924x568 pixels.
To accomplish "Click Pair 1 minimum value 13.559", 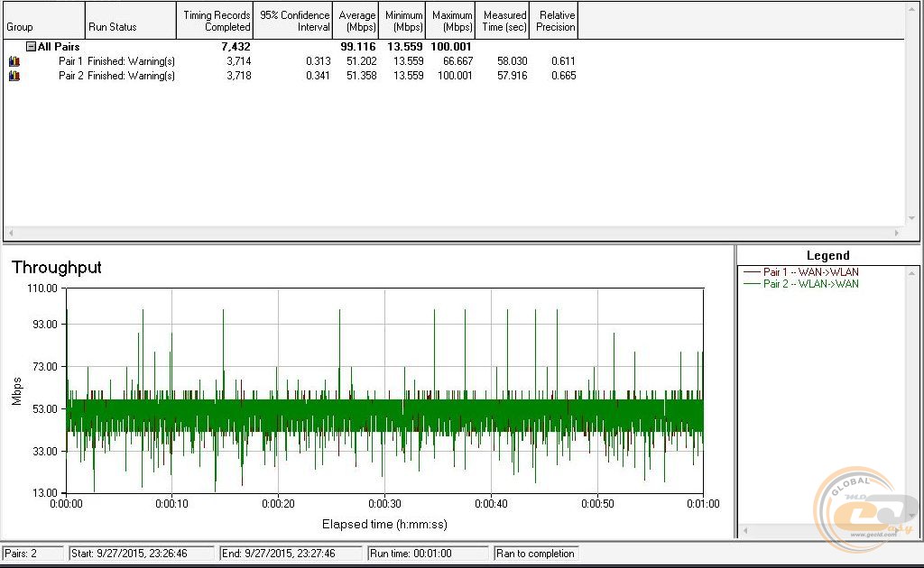I will point(409,61).
